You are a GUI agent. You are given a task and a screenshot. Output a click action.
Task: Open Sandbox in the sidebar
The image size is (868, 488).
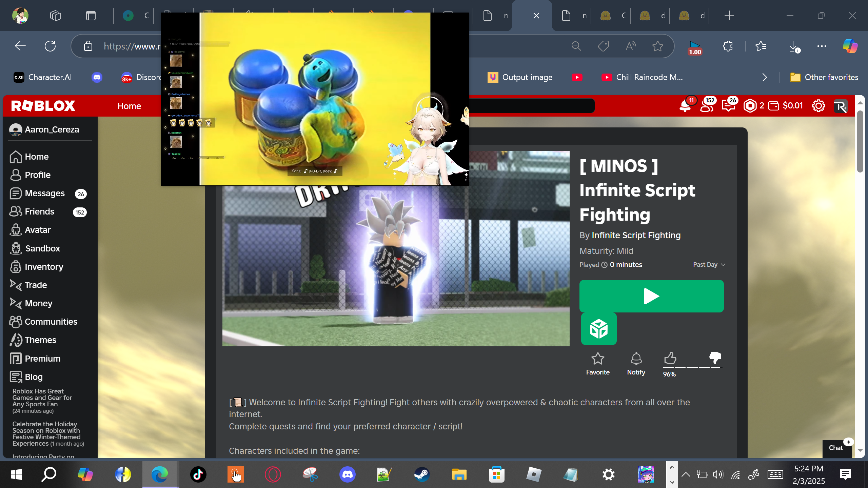35,248
